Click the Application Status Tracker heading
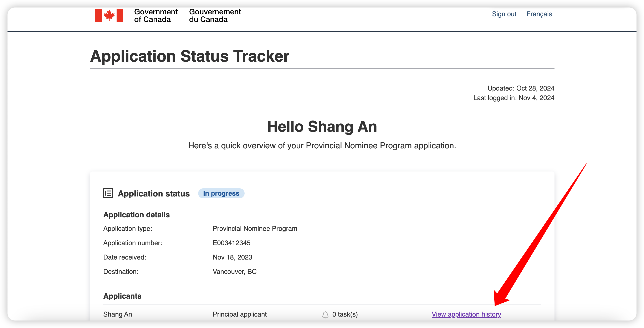644x328 pixels. click(189, 56)
